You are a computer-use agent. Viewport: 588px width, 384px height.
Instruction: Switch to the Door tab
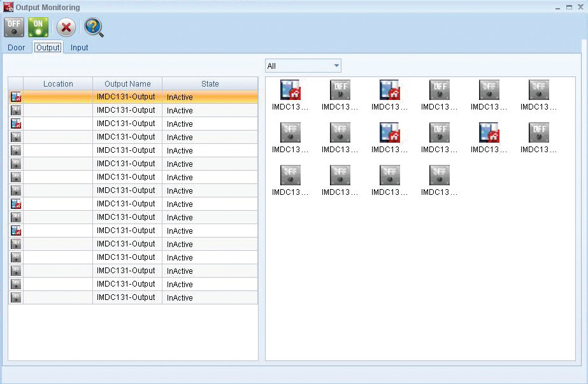pyautogui.click(x=17, y=48)
